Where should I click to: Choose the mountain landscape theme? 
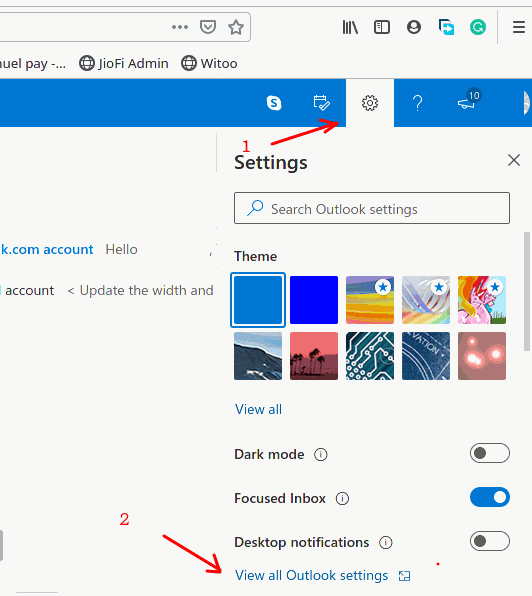pos(258,356)
